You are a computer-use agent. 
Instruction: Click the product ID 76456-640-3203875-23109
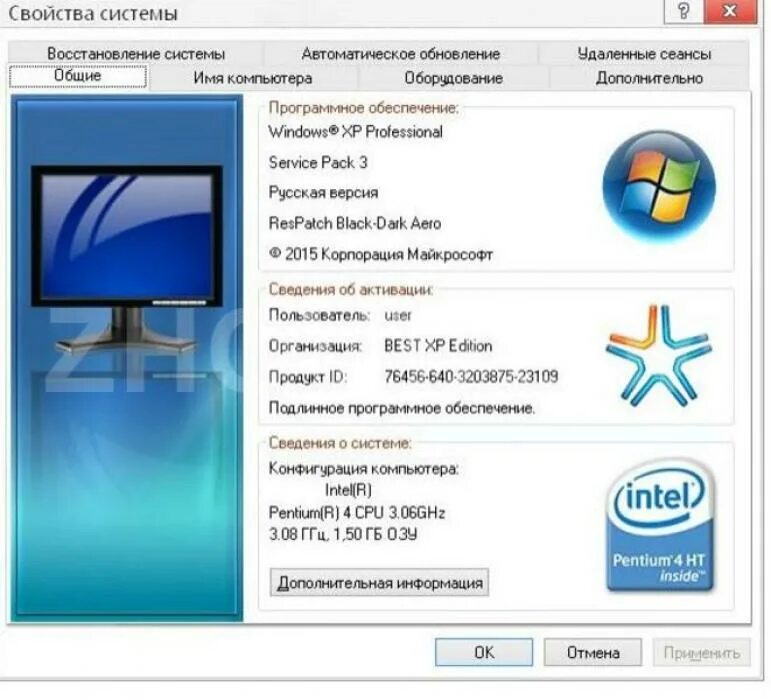(471, 377)
